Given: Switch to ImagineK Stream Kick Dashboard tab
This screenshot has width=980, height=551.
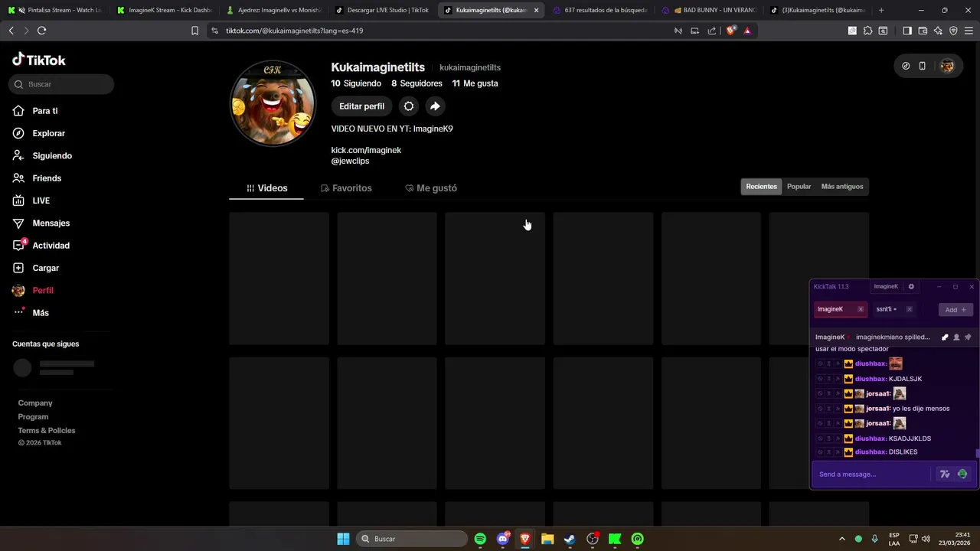Looking at the screenshot, I should point(165,10).
